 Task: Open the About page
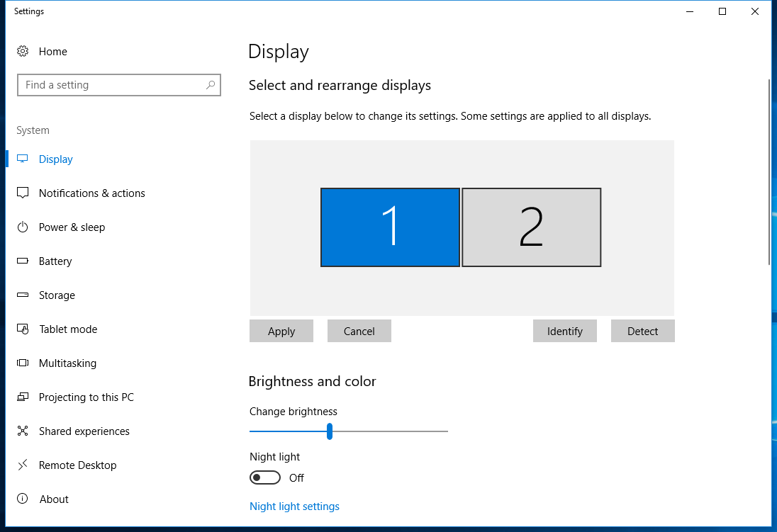point(54,499)
